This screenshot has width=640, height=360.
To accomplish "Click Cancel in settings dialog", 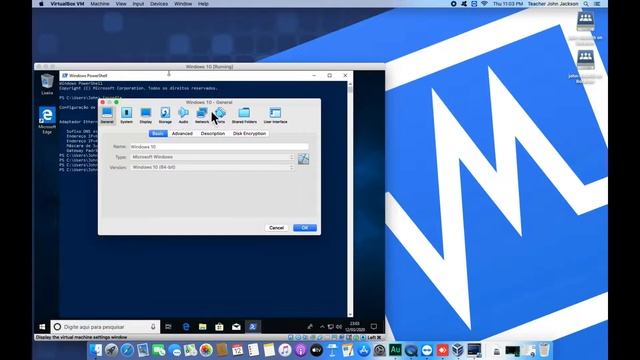I will 276,228.
